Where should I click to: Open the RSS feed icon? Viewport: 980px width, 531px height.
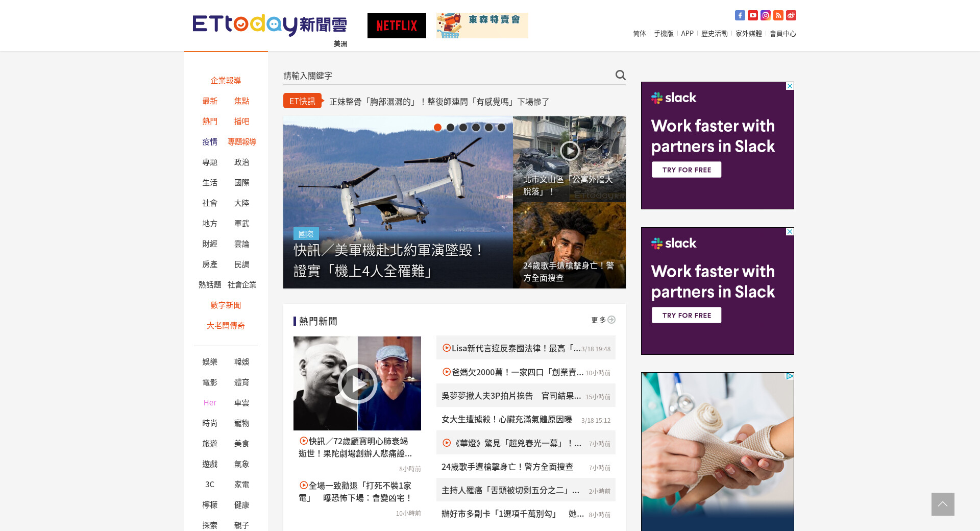778,15
